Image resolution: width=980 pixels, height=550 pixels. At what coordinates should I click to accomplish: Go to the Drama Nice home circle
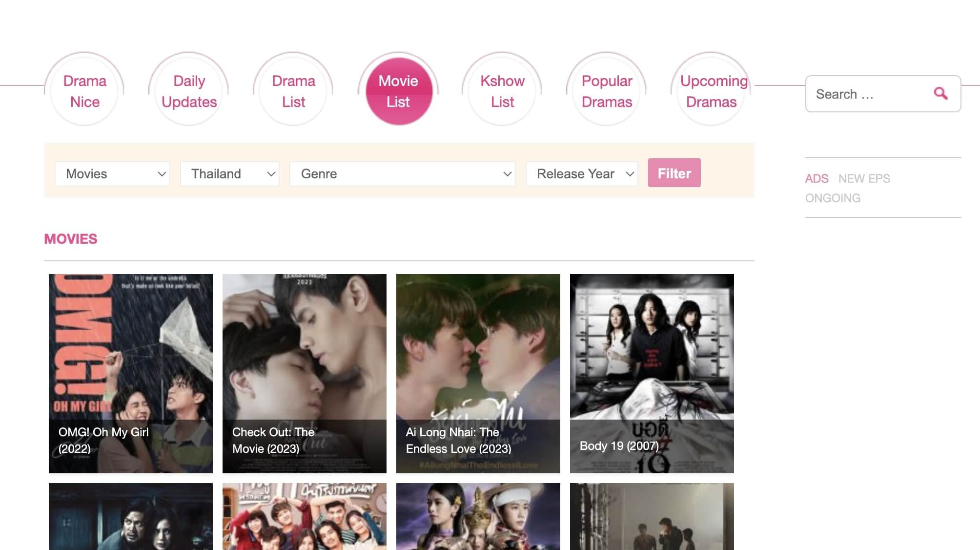point(84,91)
